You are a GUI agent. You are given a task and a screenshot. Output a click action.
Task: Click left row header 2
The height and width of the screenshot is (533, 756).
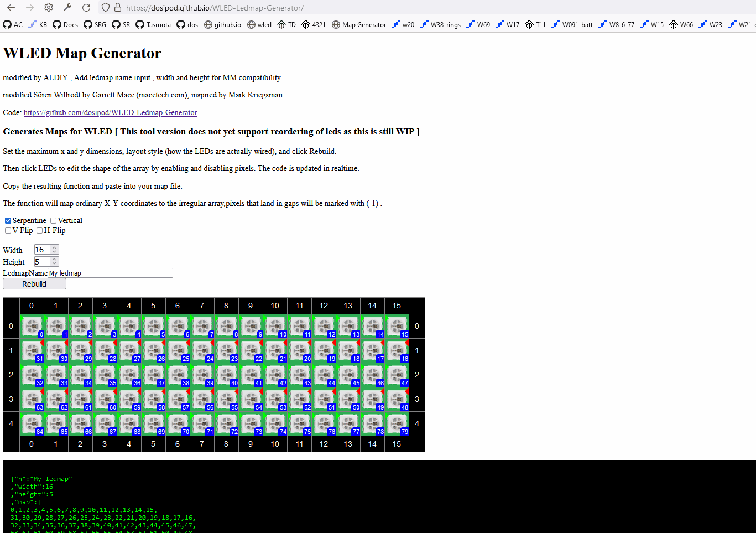coord(11,375)
